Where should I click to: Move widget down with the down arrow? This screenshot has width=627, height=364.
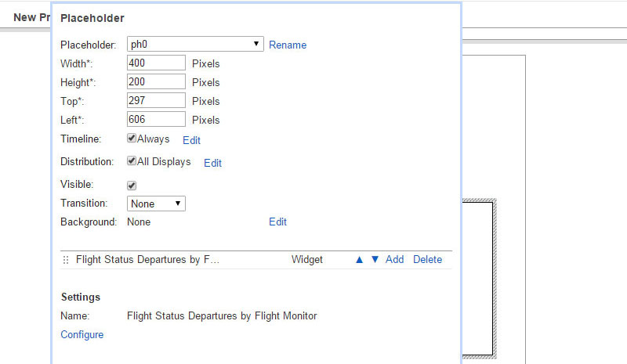tap(375, 260)
